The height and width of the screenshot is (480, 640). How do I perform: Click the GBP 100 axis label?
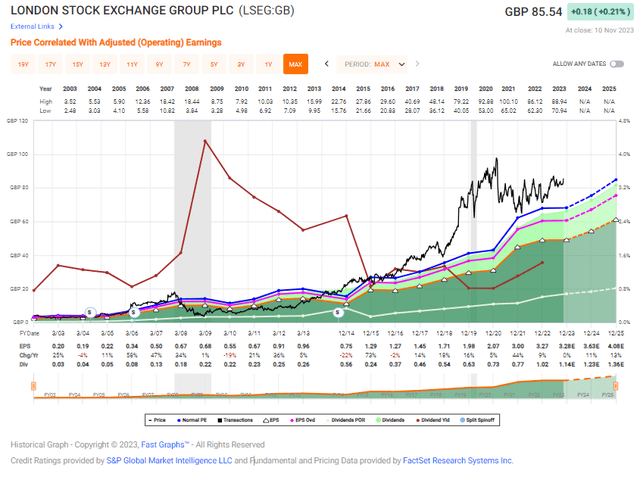17,154
